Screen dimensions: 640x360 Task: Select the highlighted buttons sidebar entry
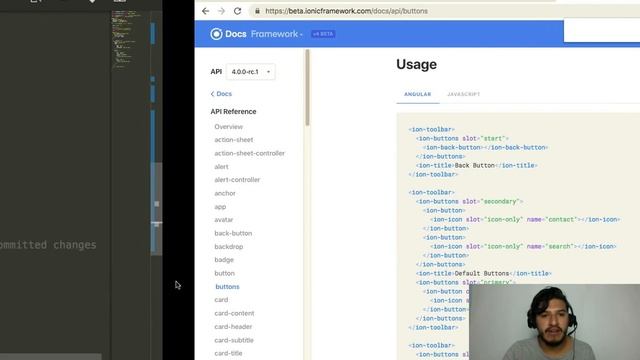227,287
